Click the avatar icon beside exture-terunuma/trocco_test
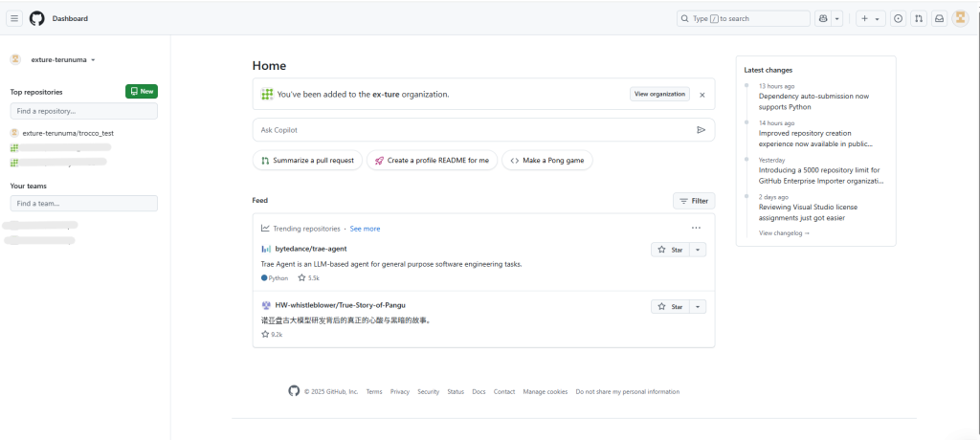Image resolution: width=980 pixels, height=440 pixels. (x=14, y=133)
